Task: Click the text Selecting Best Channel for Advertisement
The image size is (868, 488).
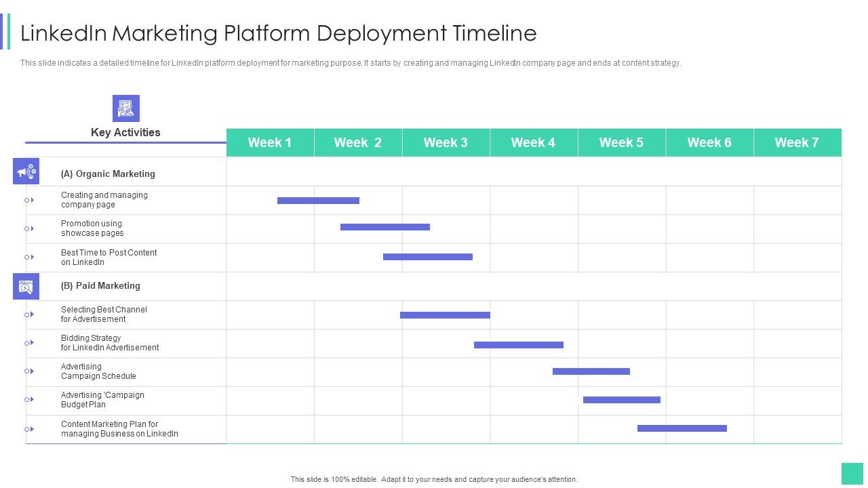Action: point(104,314)
